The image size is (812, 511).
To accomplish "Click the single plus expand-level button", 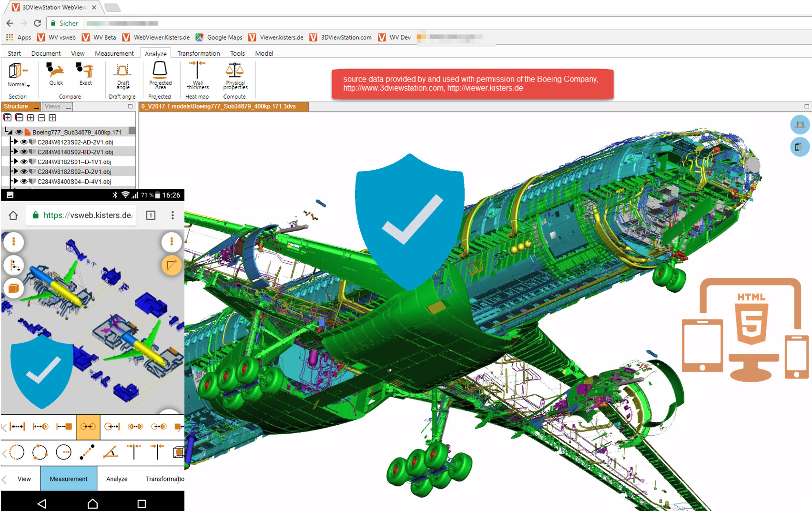I will (x=30, y=117).
